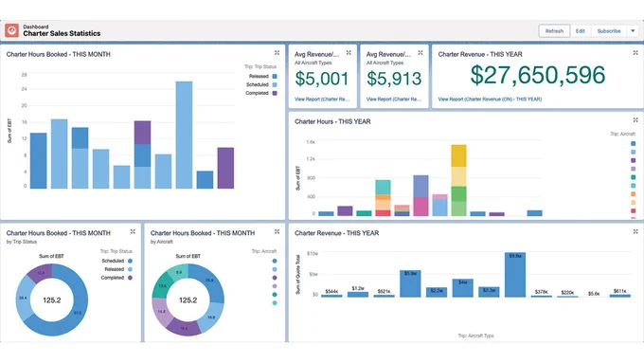644x363 pixels.
Task: Expand the $5,913 Avg Revenue widget
Action: (x=420, y=53)
